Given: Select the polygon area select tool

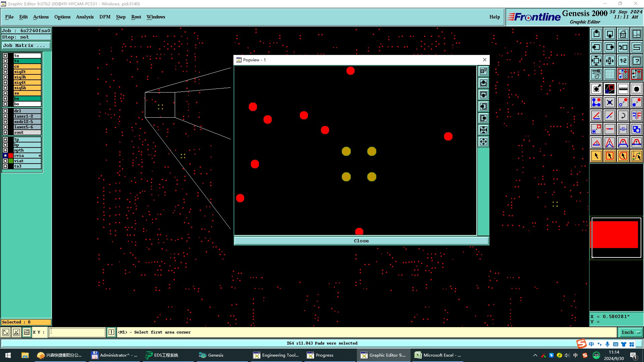Looking at the screenshot, I should [623, 156].
